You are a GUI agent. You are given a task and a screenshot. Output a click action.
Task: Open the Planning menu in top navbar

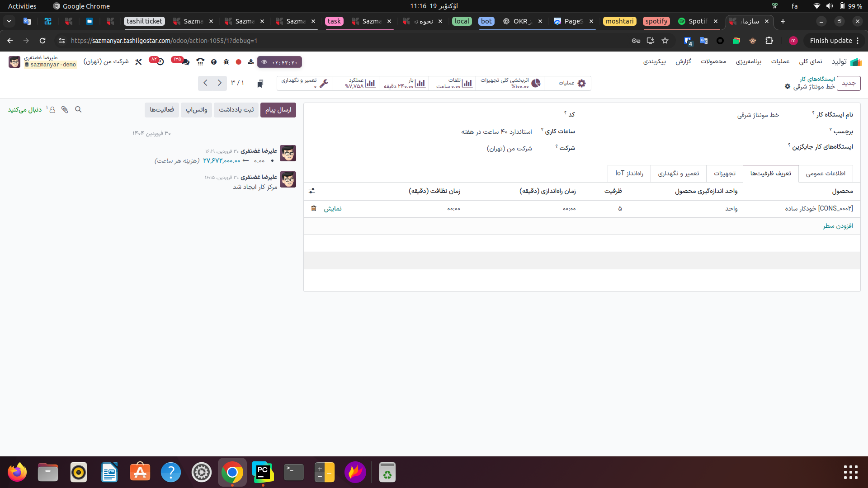pos(748,62)
